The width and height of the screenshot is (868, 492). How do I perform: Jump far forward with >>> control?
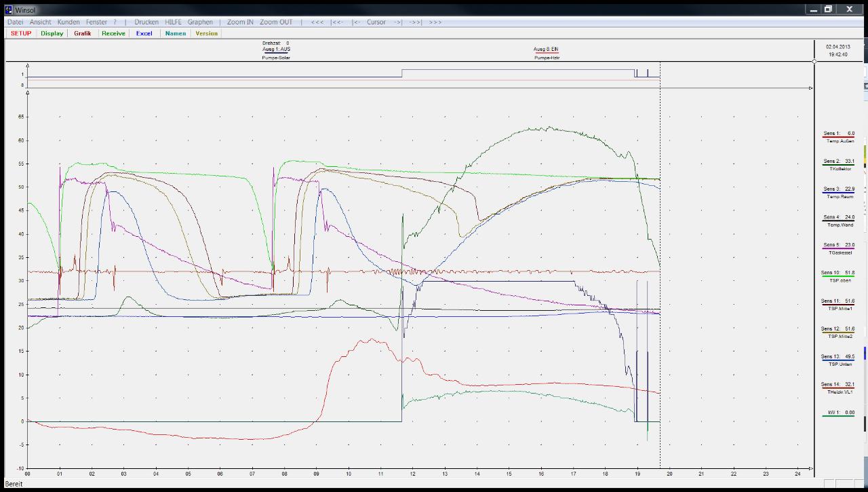pos(435,22)
